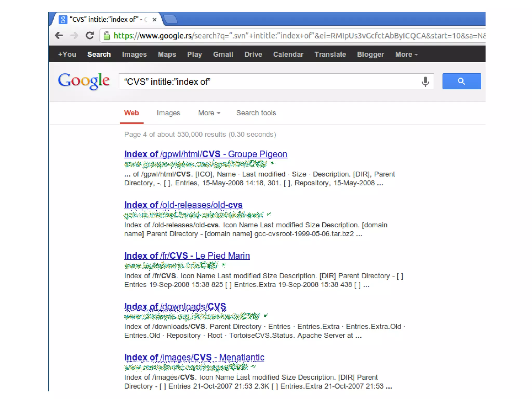This screenshot has width=532, height=399.
Task: Expand the More dropdown in black bar
Action: (406, 54)
